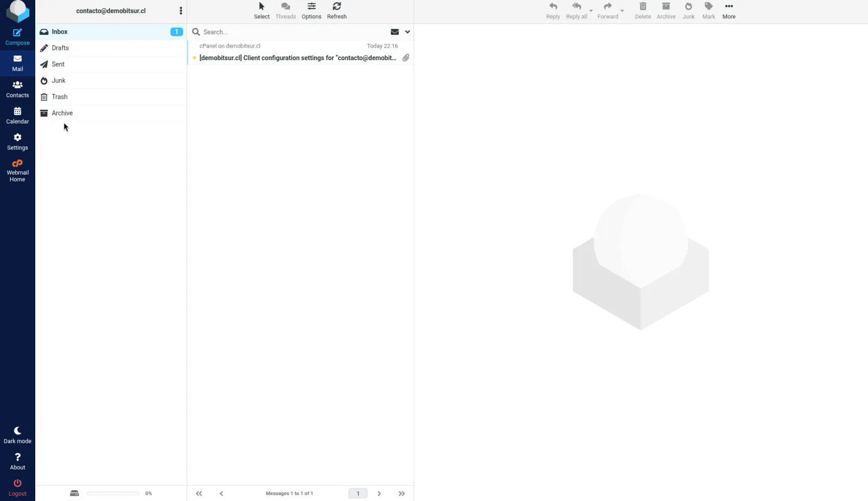Screen dimensions: 868x501
Task: Open message list Options
Action: [311, 11]
